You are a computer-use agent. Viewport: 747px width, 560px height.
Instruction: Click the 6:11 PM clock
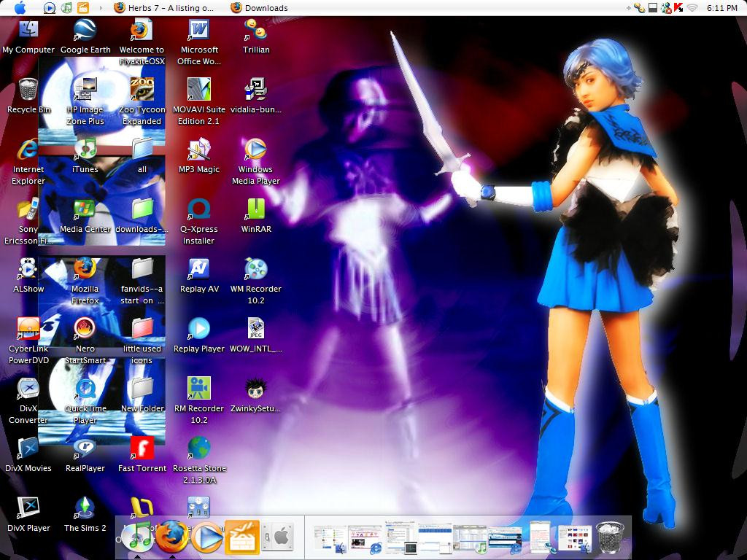click(x=721, y=7)
